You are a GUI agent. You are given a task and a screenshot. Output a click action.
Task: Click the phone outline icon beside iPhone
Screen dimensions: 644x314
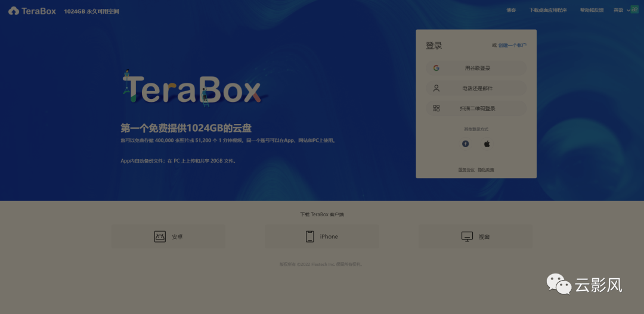pyautogui.click(x=309, y=237)
